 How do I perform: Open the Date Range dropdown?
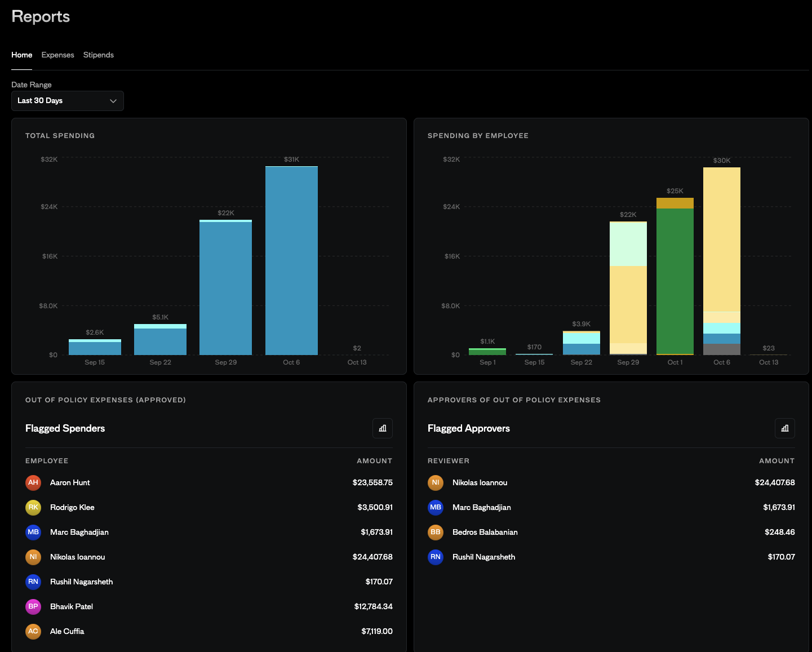point(67,101)
